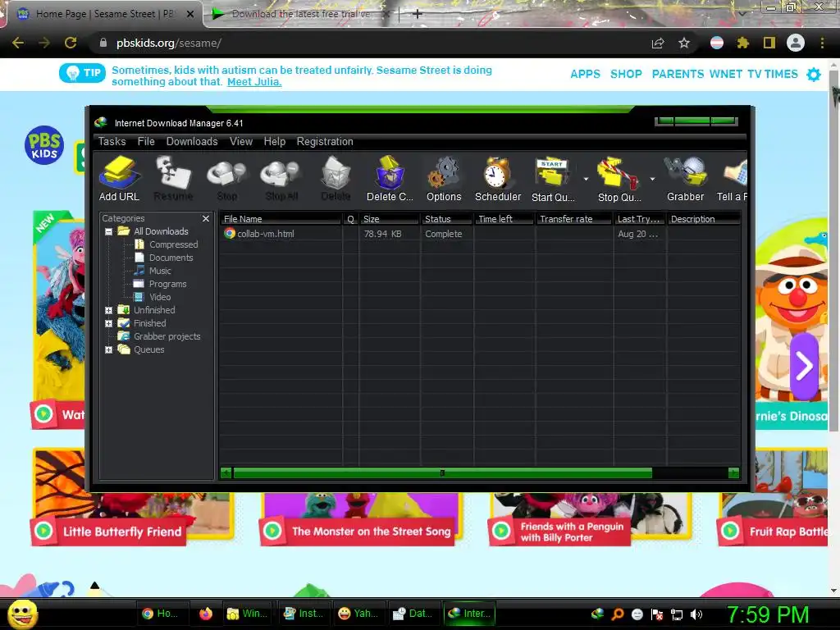Viewport: 840px width, 630px height.
Task: Open a new Chrome tab
Action: [417, 14]
